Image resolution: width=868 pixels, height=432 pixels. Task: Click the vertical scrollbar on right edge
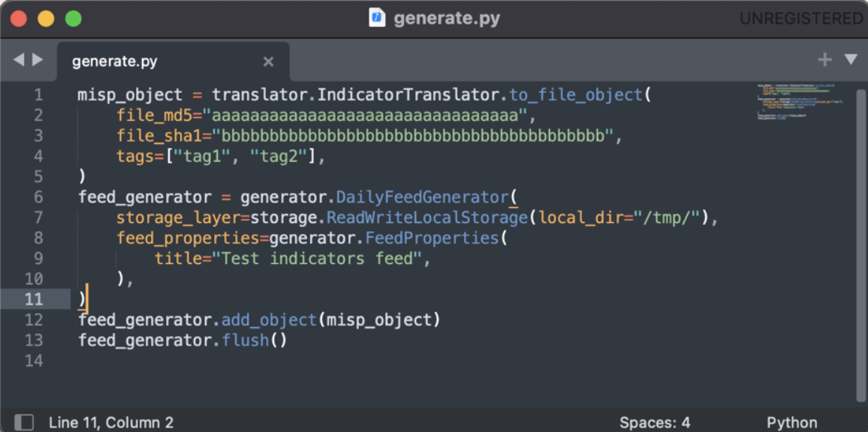[860, 240]
